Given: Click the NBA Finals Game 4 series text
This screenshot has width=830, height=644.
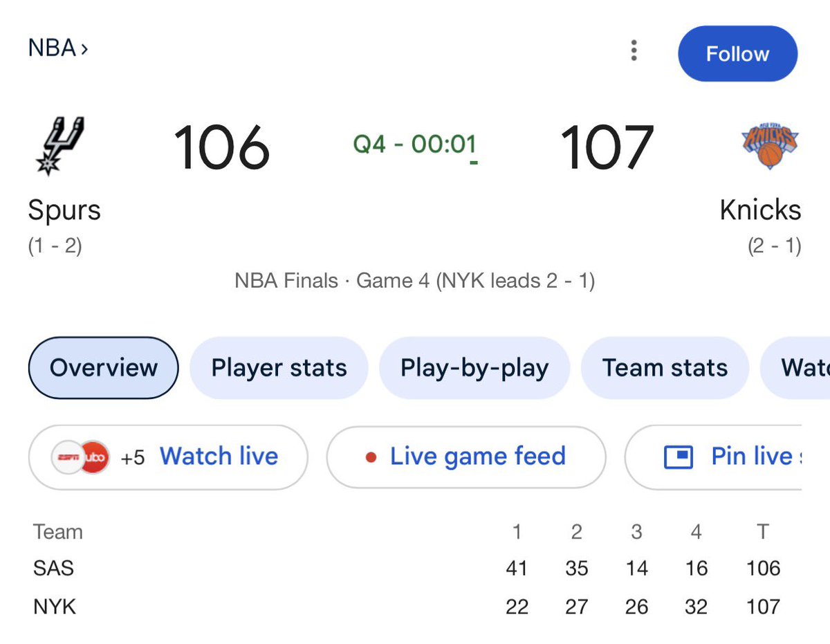Looking at the screenshot, I should tap(415, 281).
